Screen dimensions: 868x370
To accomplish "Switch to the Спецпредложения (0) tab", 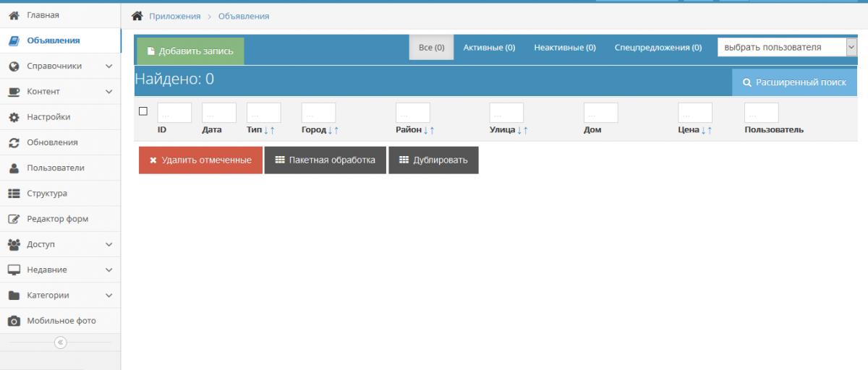I will pyautogui.click(x=658, y=47).
